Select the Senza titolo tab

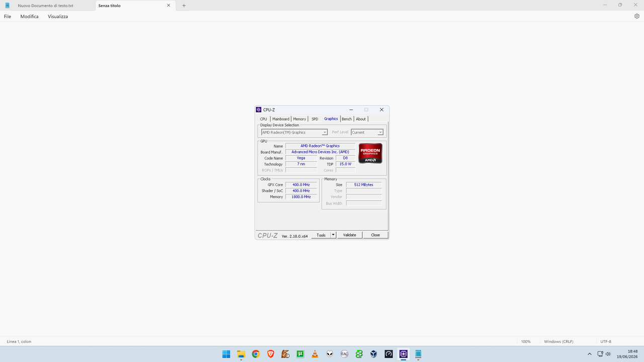131,6
